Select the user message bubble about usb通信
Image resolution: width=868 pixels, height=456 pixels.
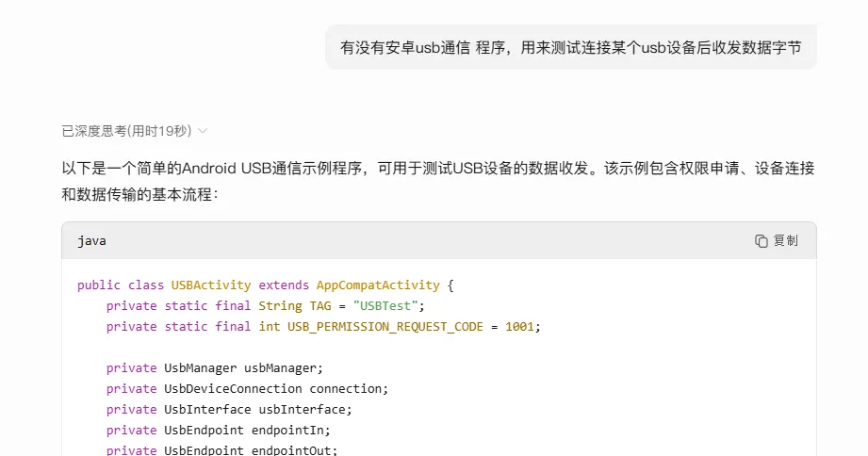(x=571, y=48)
